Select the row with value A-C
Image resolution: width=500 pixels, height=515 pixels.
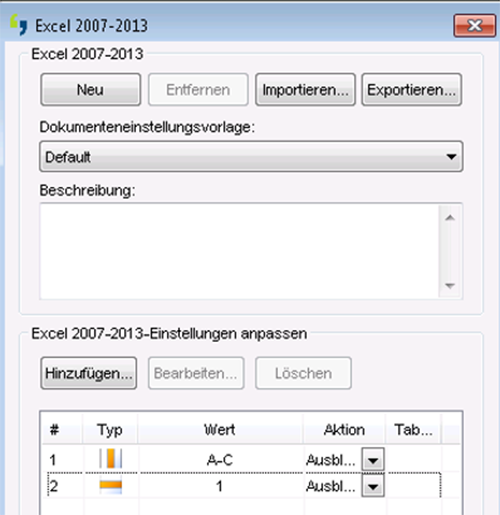click(244, 460)
